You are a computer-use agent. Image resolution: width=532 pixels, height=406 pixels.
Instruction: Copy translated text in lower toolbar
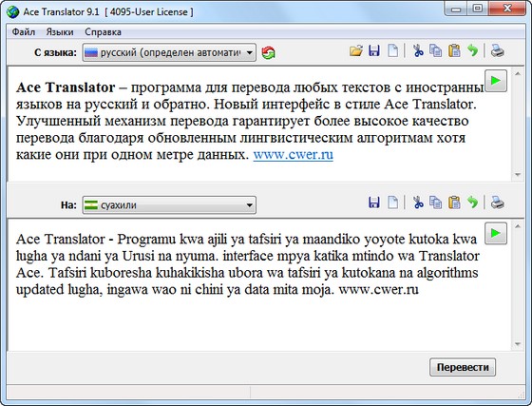pyautogui.click(x=435, y=203)
